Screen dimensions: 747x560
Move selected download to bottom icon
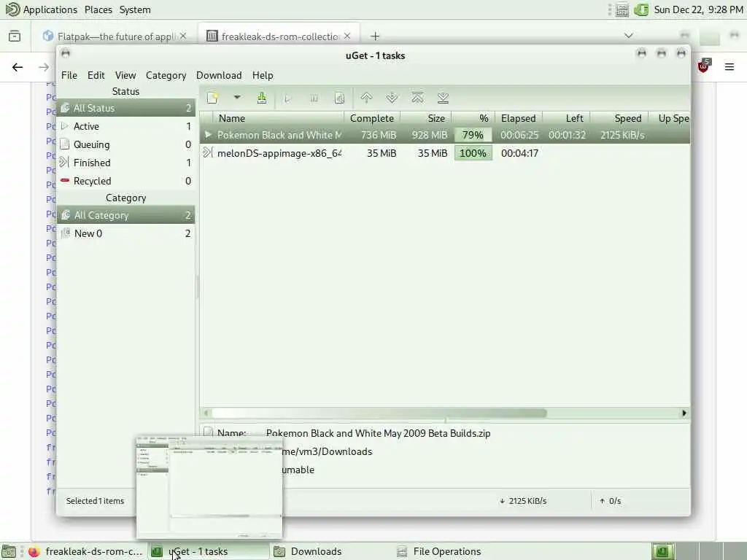tap(443, 98)
